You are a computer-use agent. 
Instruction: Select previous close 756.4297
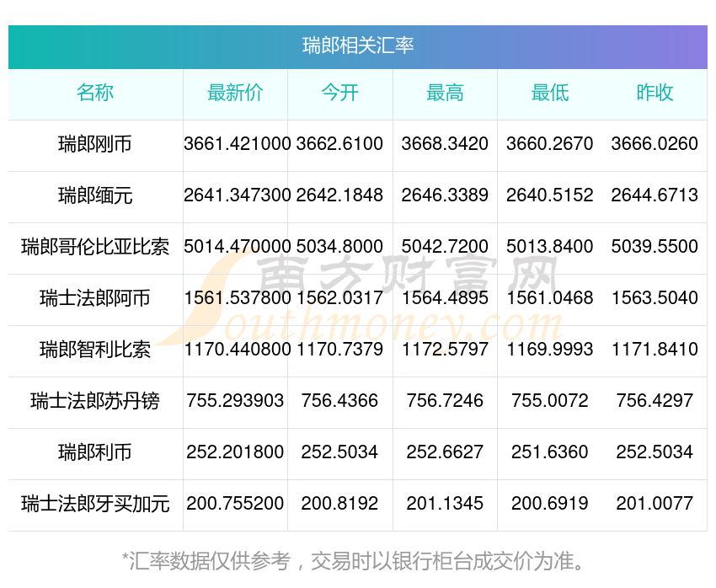tap(655, 401)
